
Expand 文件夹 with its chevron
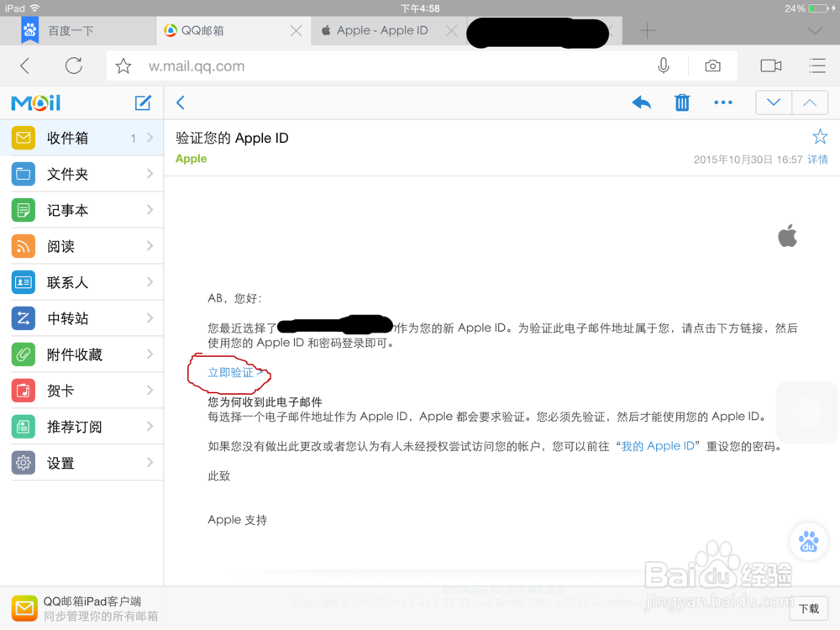click(x=150, y=174)
